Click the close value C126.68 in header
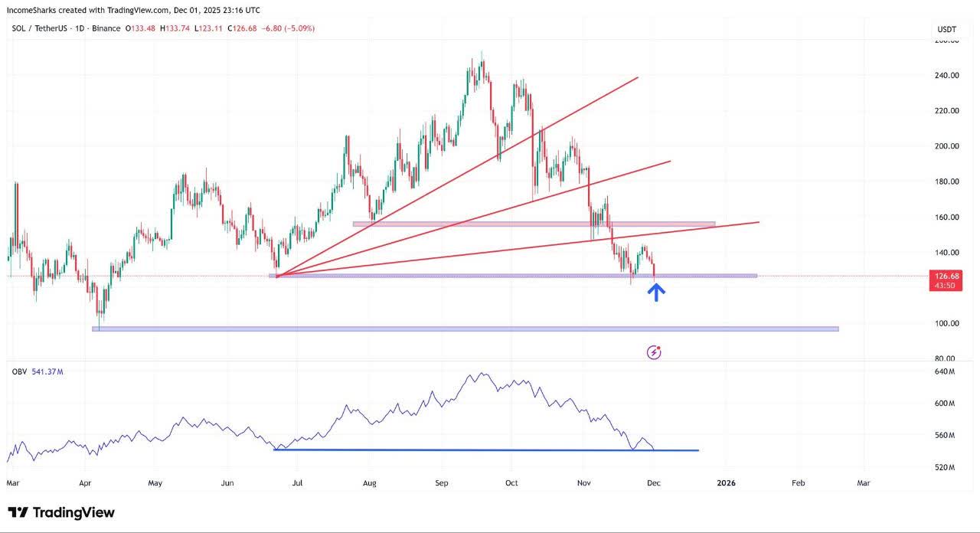 [242, 28]
